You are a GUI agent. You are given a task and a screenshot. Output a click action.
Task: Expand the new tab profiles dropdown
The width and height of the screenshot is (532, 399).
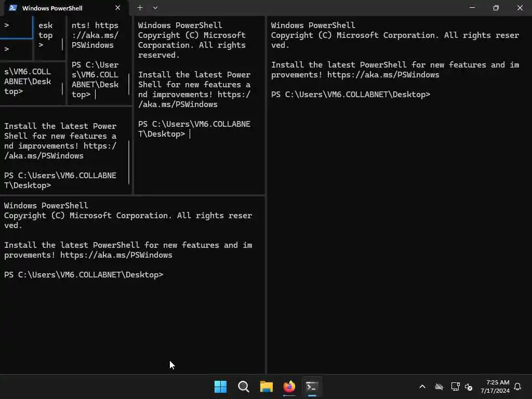155,7
